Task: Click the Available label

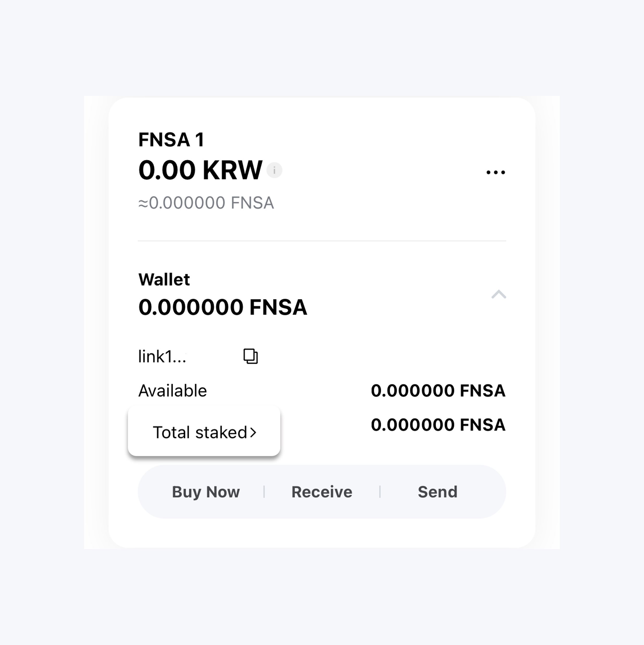Action: [172, 391]
